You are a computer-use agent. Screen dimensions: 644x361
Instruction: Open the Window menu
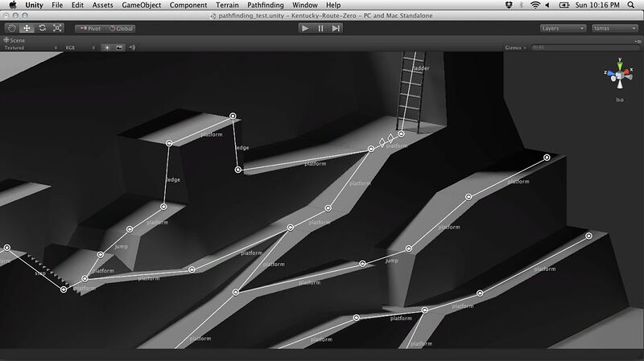[305, 5]
